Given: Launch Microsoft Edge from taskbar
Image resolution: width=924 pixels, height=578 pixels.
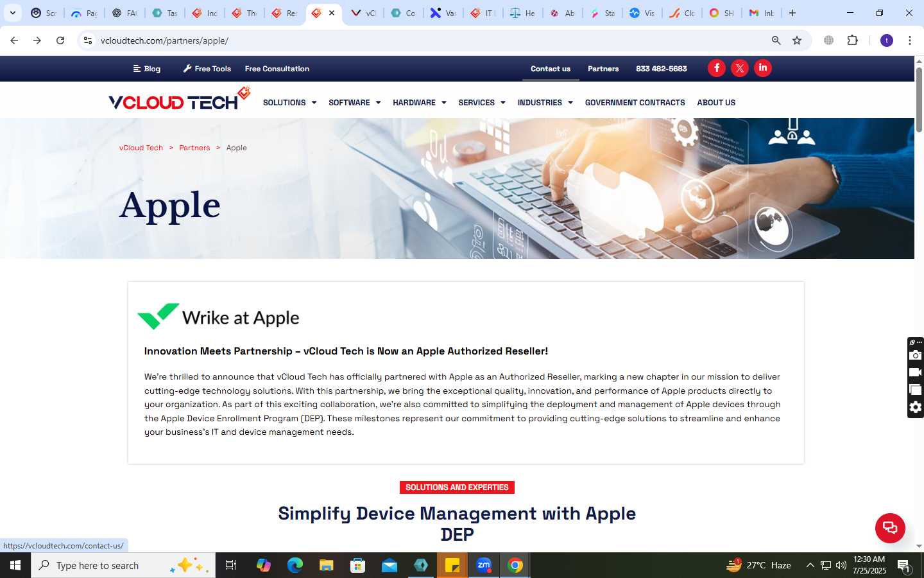Looking at the screenshot, I should [295, 565].
